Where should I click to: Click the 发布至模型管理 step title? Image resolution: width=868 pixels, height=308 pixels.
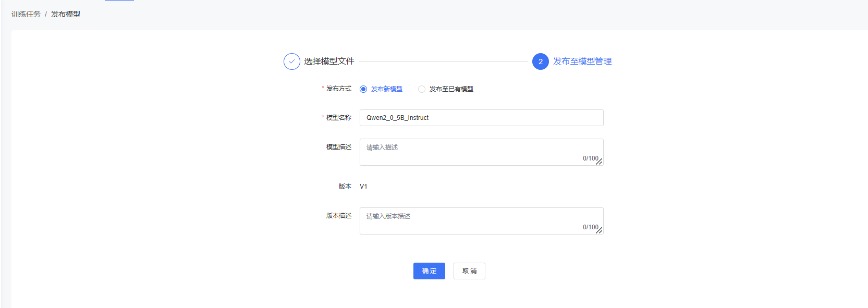point(582,61)
